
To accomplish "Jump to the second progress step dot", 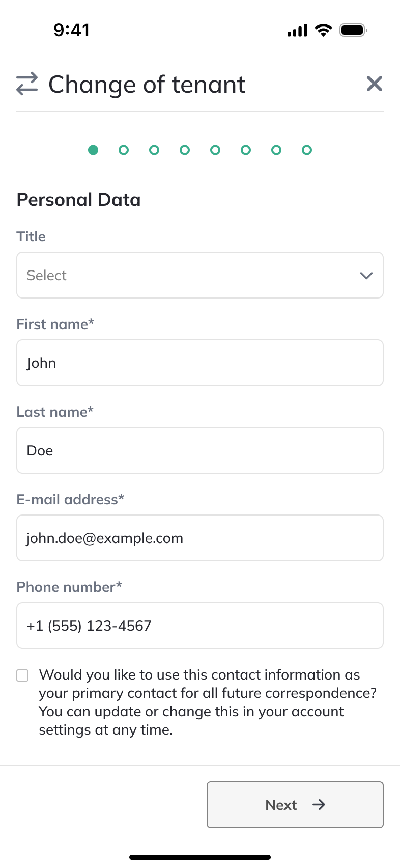I will 124,150.
